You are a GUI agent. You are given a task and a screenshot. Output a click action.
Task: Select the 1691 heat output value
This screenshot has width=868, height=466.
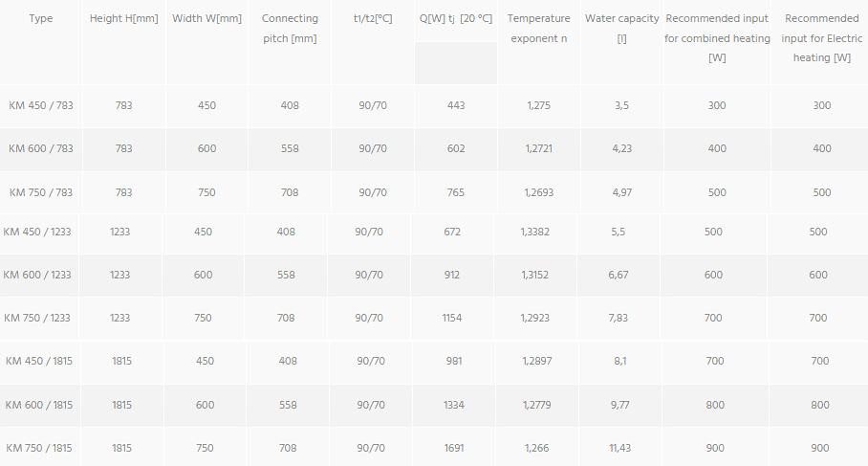click(454, 448)
